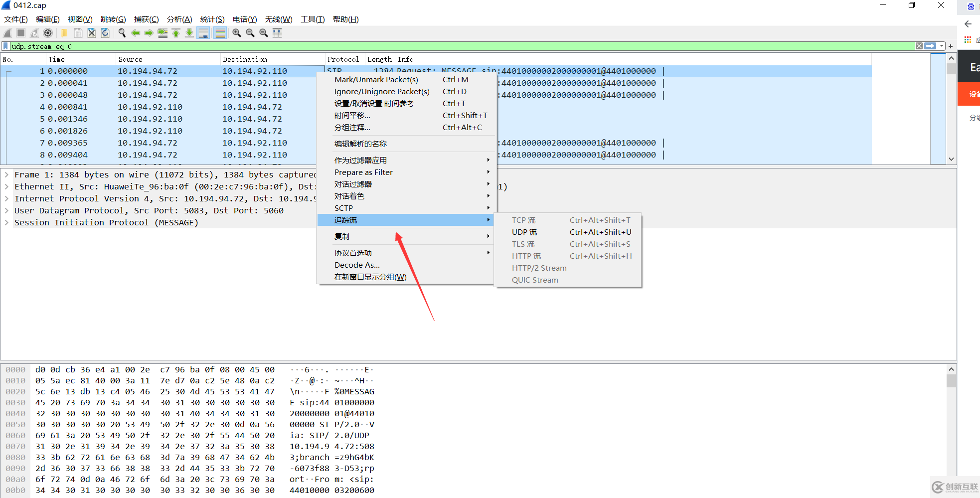The height and width of the screenshot is (498, 980).
Task: Open the 分析(A) menu
Action: tap(179, 19)
